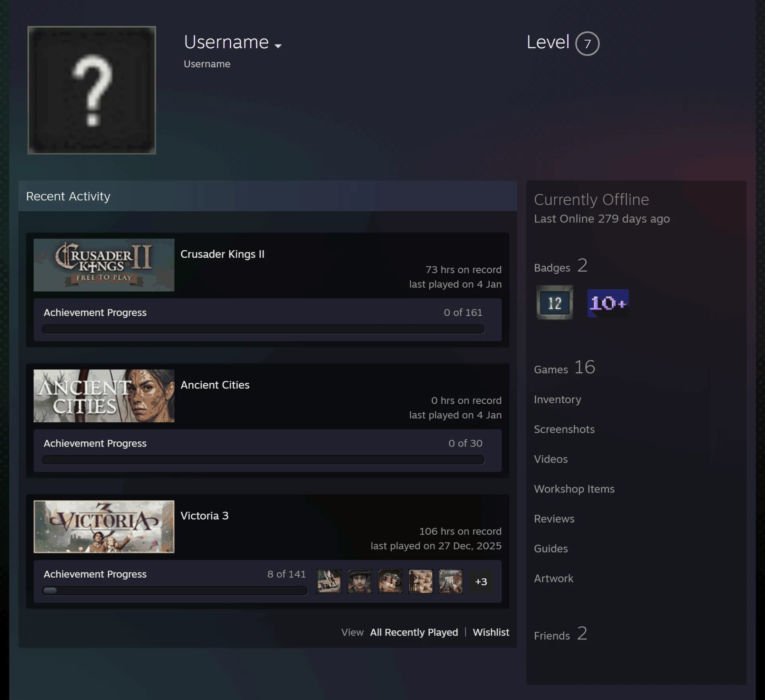Click the Ancient Cities title link
This screenshot has width=765, height=700.
(x=215, y=385)
